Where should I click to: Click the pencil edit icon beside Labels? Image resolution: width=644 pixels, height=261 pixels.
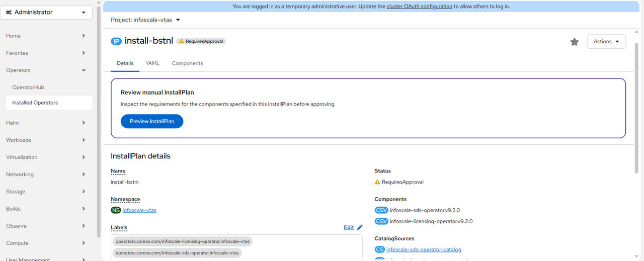pos(360,227)
